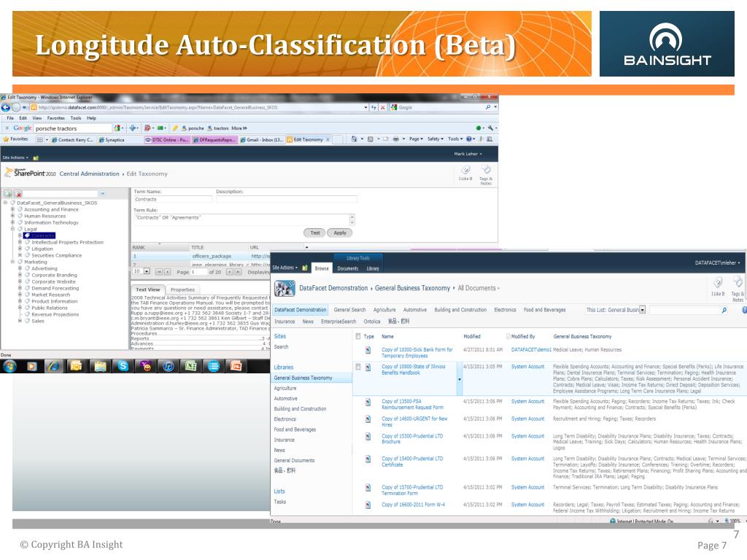Click the IE stop X button in address bar
Screen dimensions: 747x560
[382, 108]
